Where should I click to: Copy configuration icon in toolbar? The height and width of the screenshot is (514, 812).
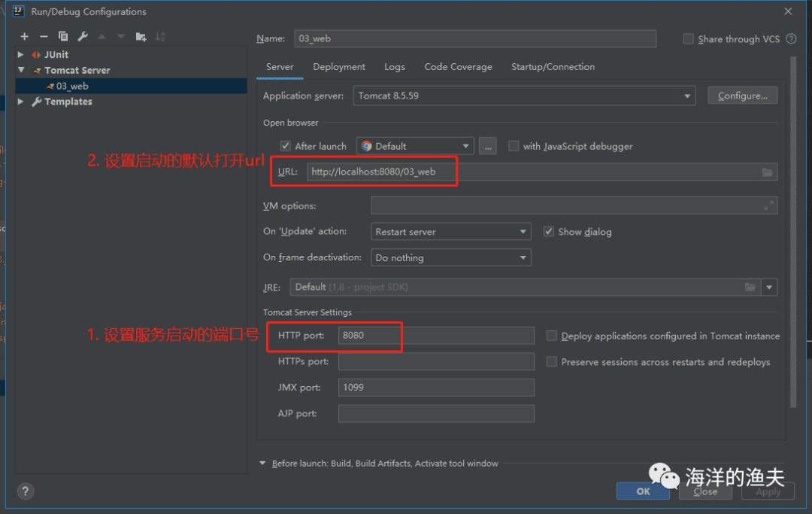pos(63,36)
